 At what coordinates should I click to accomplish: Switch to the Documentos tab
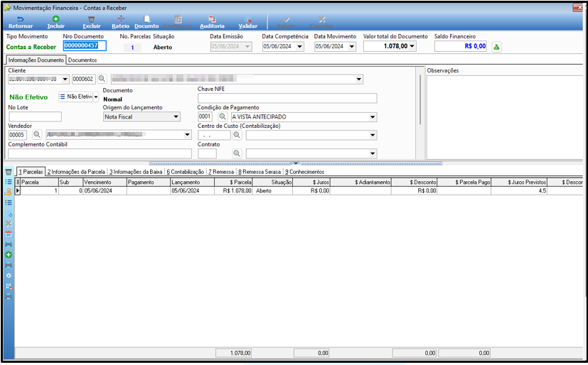82,60
